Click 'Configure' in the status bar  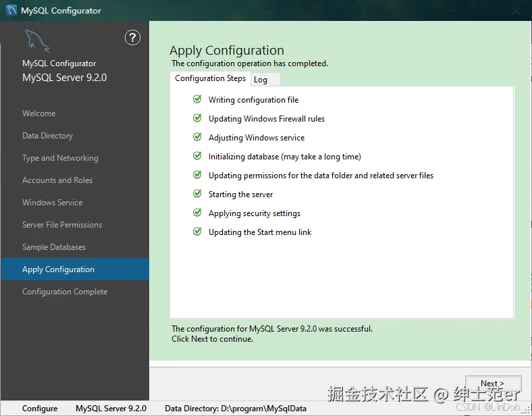(40, 409)
